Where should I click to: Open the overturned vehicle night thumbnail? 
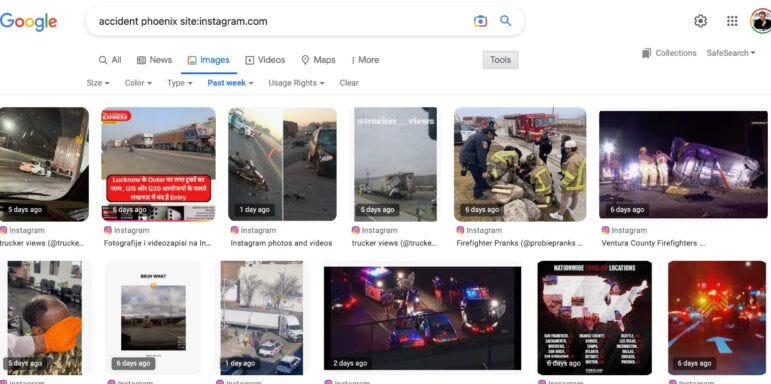683,165
